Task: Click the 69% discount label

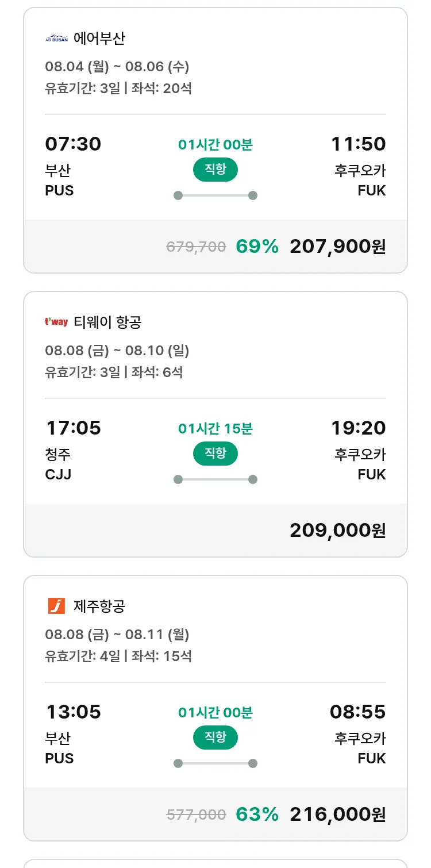Action: [257, 247]
